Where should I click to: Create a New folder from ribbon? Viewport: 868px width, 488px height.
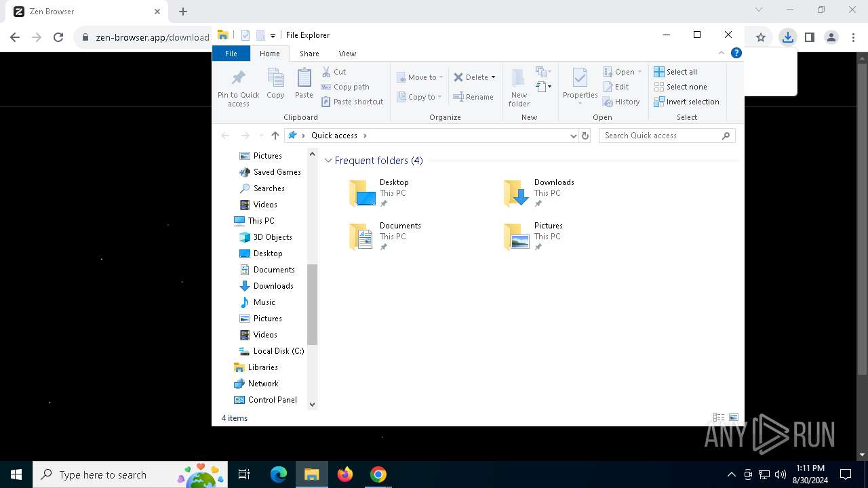pos(519,87)
